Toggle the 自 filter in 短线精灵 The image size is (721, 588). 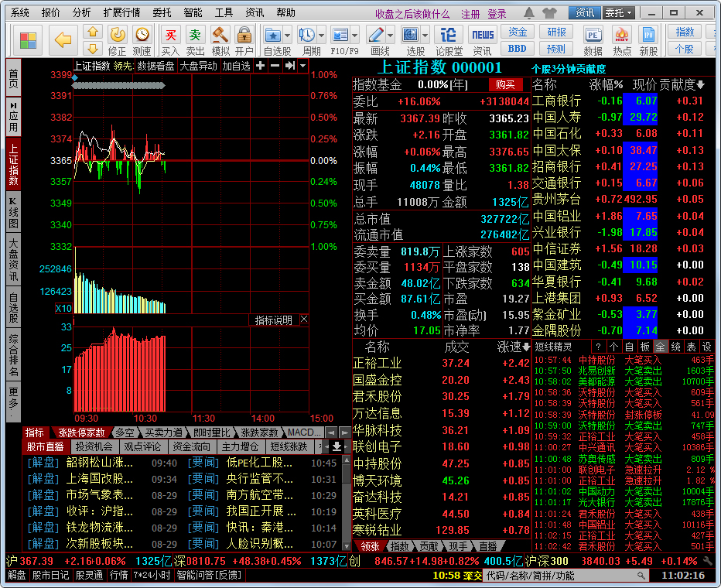click(629, 347)
